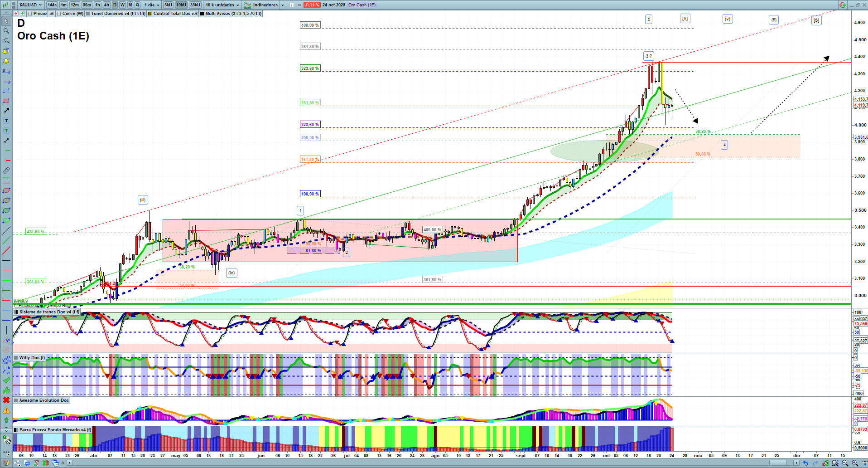Expand the '1 día' period dropdown
The image size is (868, 468).
tap(152, 5)
